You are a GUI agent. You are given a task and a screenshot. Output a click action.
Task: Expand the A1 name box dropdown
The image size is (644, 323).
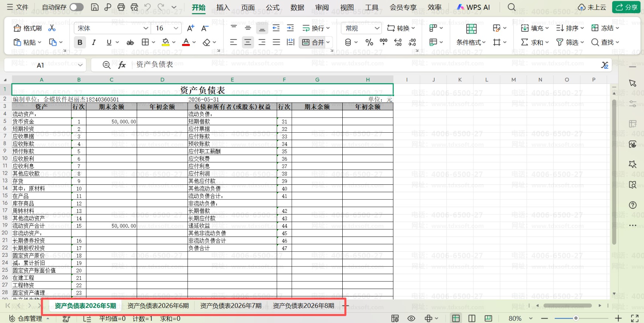80,65
